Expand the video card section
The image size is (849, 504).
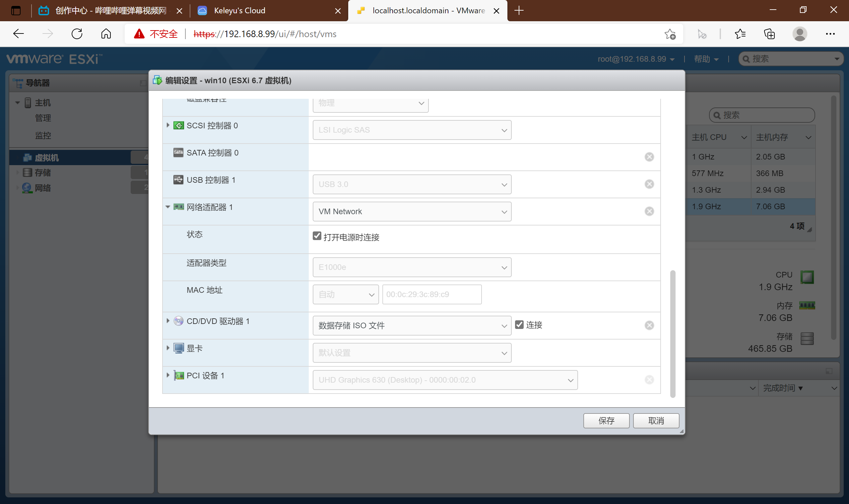[x=168, y=348]
